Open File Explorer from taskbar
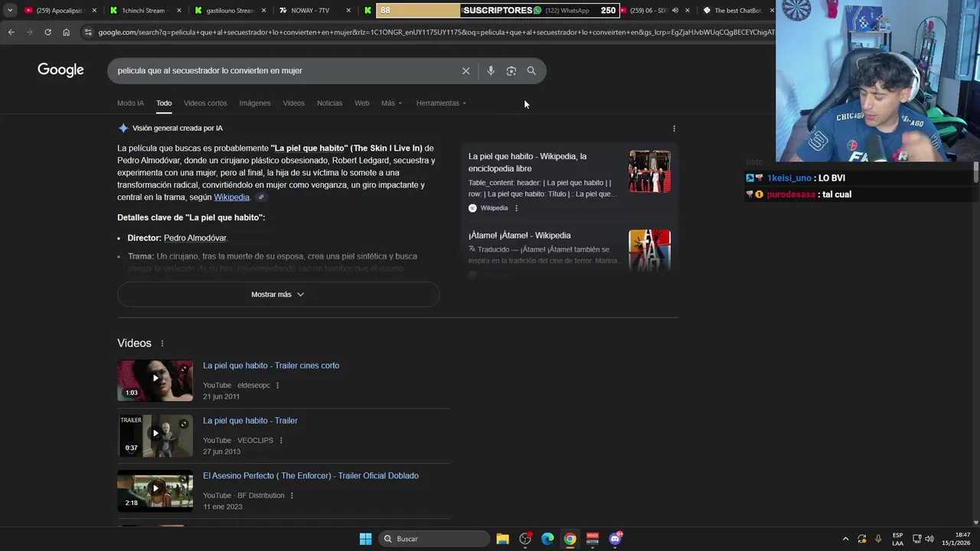 tap(502, 539)
